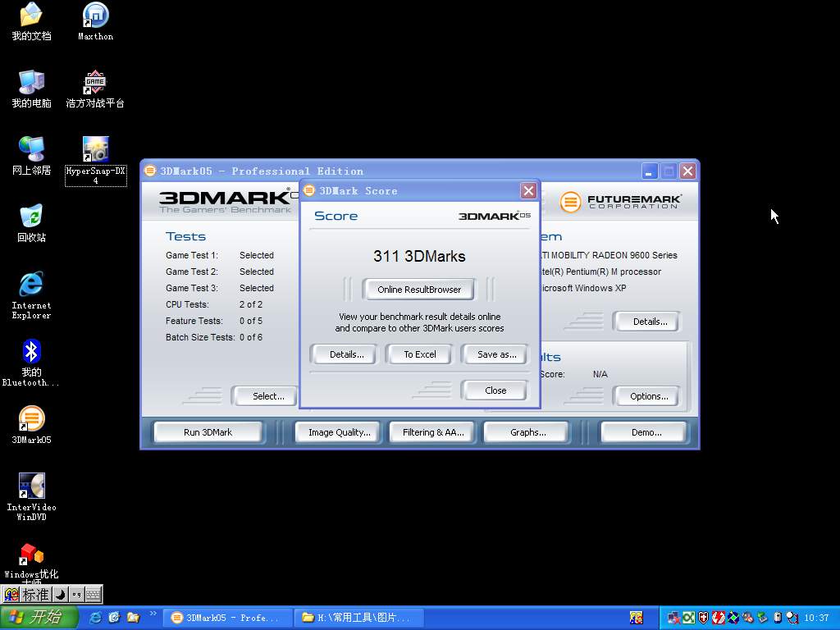840x630 pixels.
Task: Select the HyperSnap-DX 4 desktop shortcut
Action: coord(95,161)
